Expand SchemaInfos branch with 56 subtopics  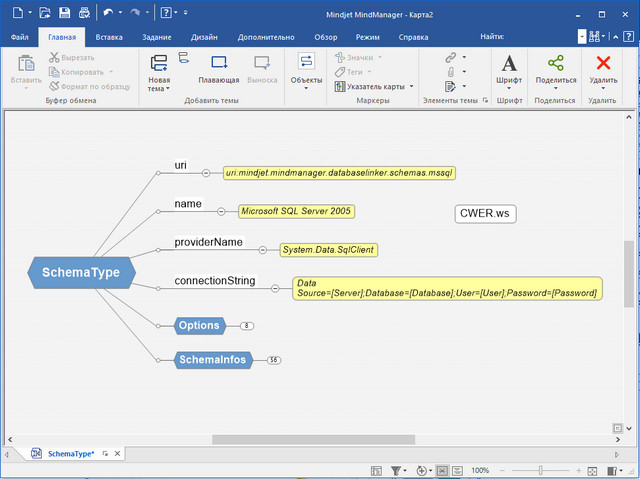[274, 360]
